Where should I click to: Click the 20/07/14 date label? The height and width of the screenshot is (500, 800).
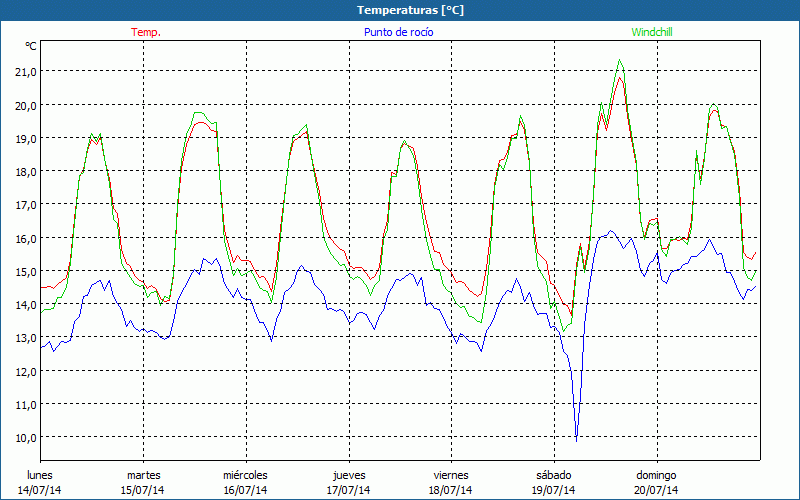(656, 490)
